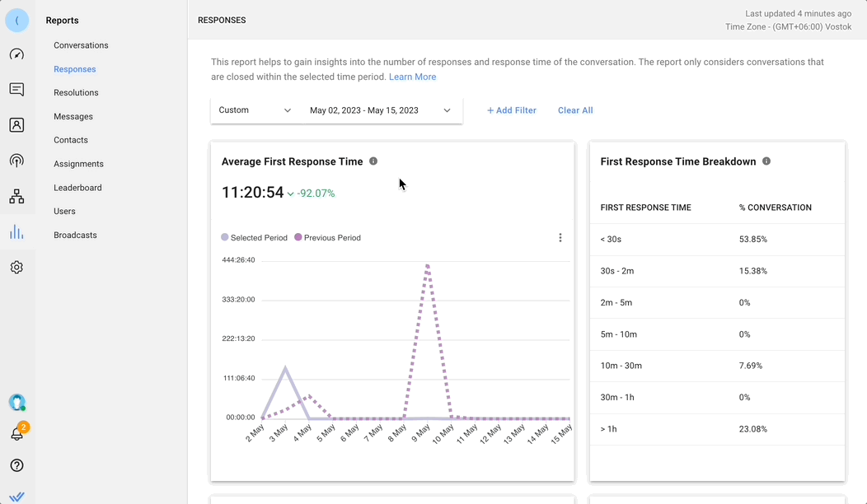Expand the date range May 02 - May 15 picker
Image resolution: width=867 pixels, height=504 pixels.
tap(379, 110)
